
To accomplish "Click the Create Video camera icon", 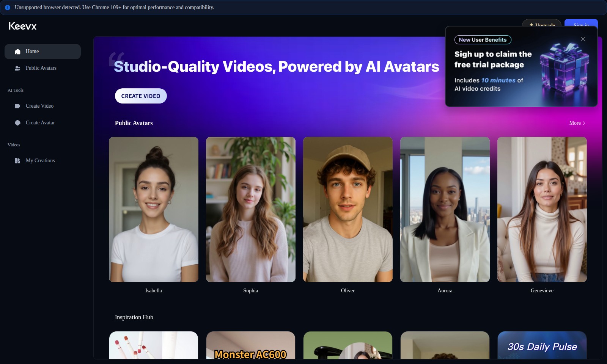I will pos(17,106).
